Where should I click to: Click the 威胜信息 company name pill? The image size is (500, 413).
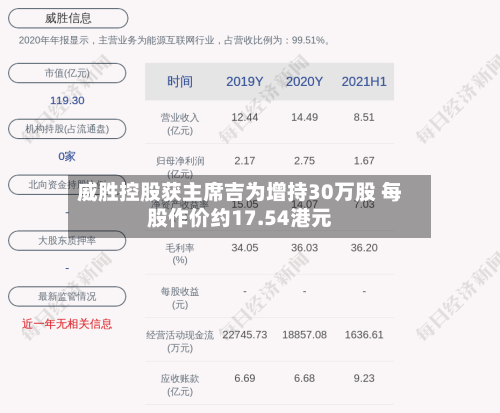click(68, 18)
